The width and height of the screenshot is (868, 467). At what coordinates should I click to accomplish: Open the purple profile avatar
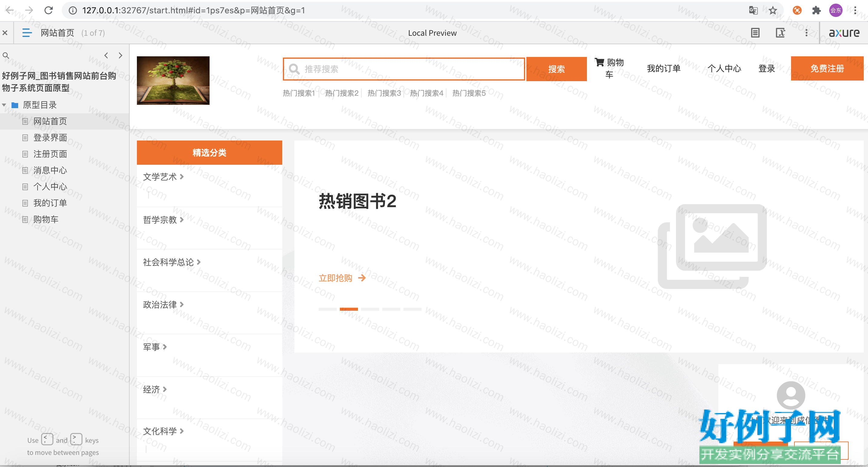[836, 10]
